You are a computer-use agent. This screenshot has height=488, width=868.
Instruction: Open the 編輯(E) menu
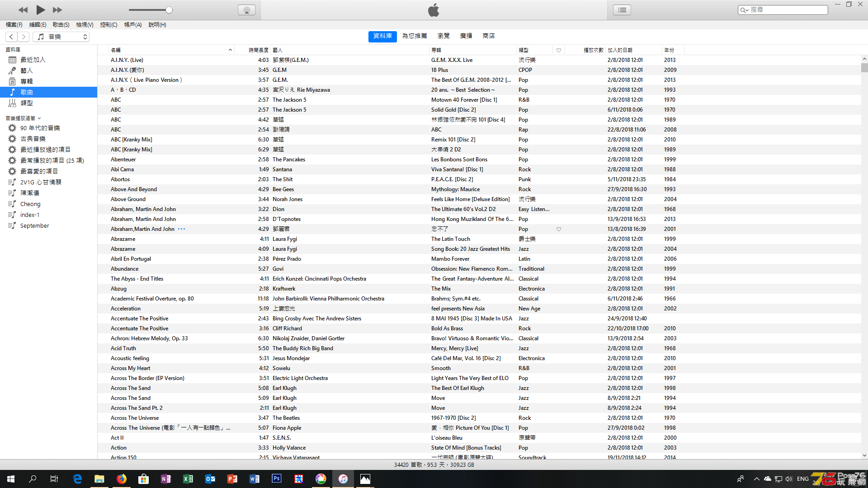point(38,25)
